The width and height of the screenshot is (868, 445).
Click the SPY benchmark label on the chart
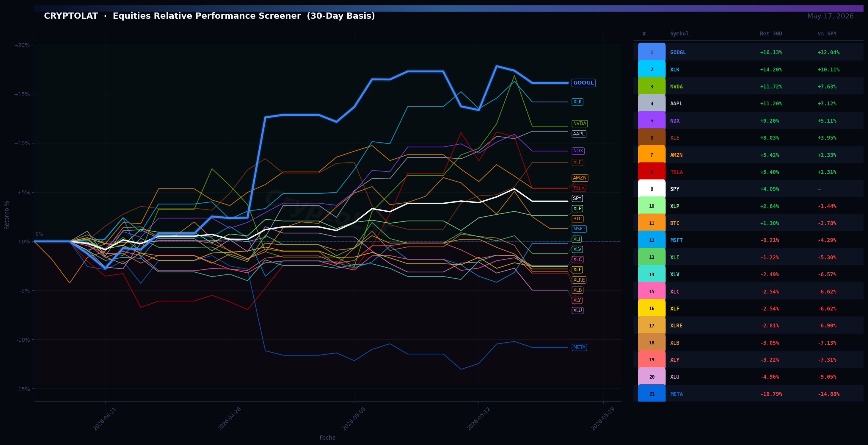point(577,198)
